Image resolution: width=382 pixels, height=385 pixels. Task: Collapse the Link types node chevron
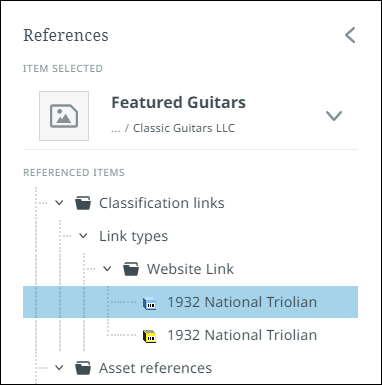[x=83, y=236]
